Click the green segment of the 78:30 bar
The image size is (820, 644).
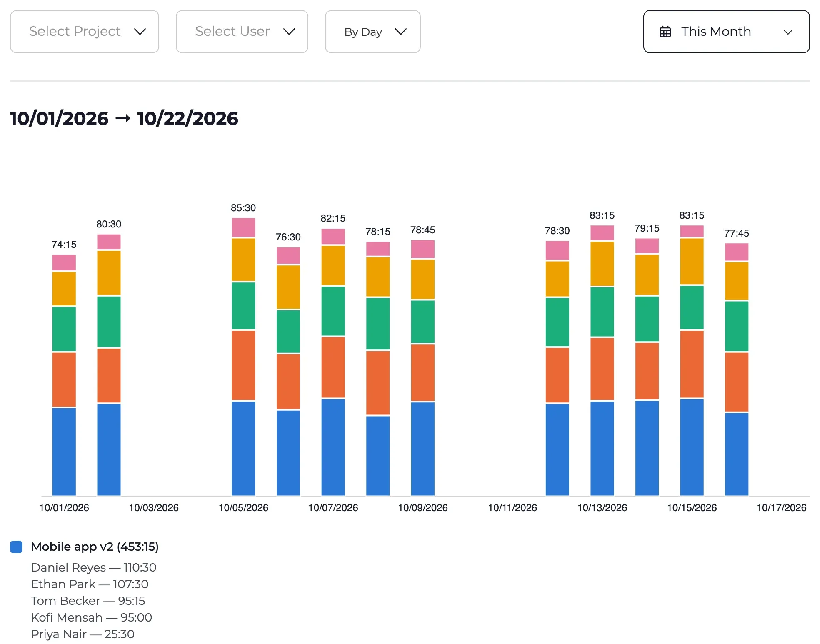(557, 322)
